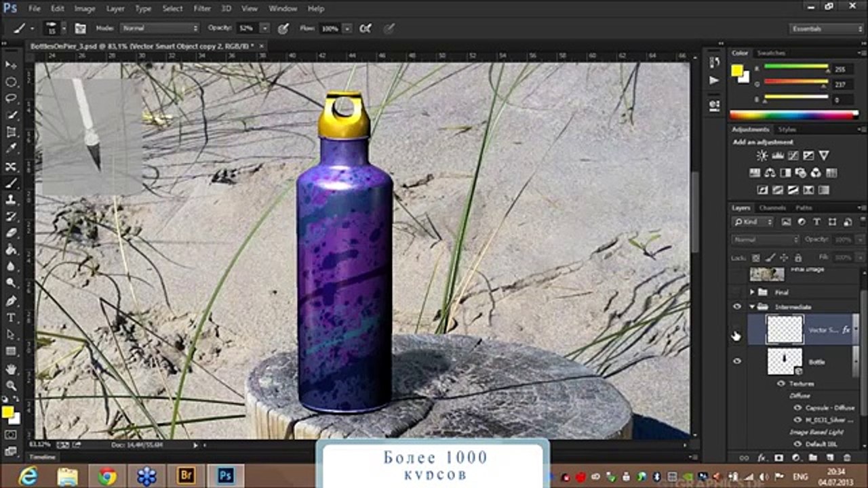
Task: Add an Exposure adjustment
Action: tap(808, 156)
